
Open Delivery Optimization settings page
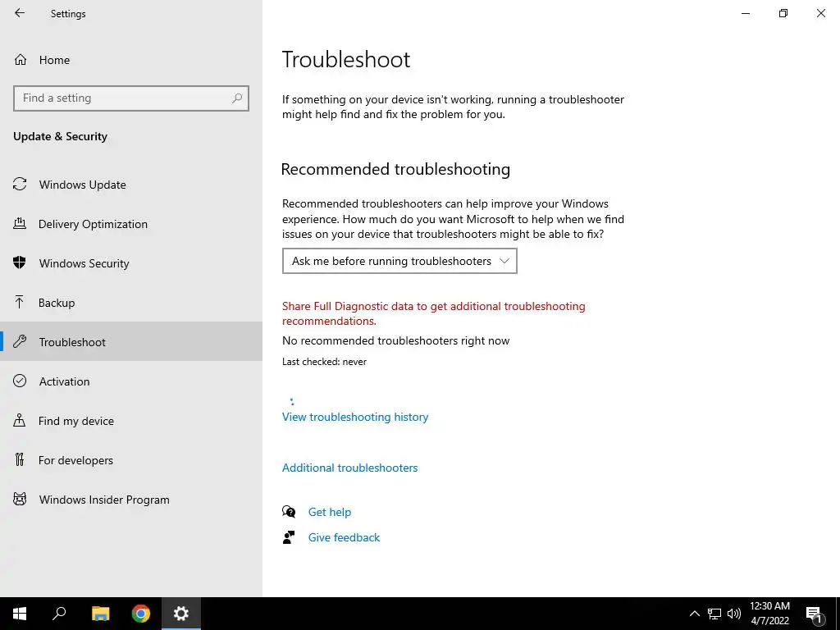tap(131, 224)
